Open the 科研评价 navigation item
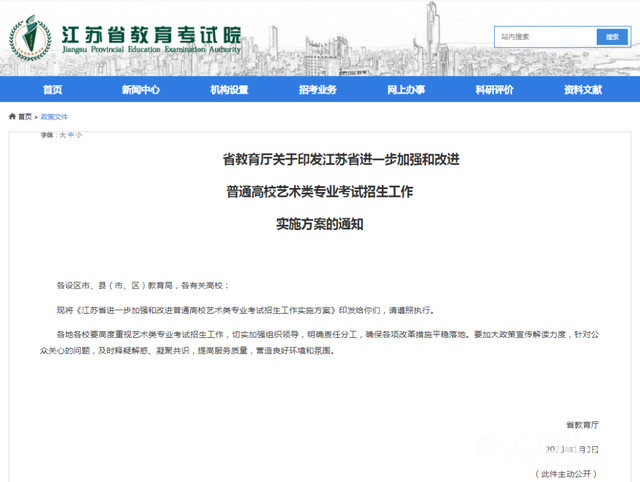Image resolution: width=640 pixels, height=482 pixels. coord(494,90)
